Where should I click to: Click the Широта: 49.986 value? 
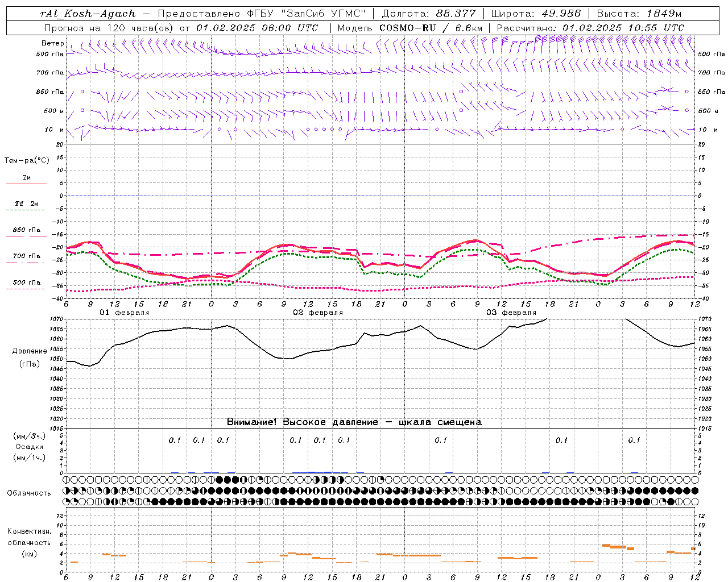pyautogui.click(x=536, y=14)
